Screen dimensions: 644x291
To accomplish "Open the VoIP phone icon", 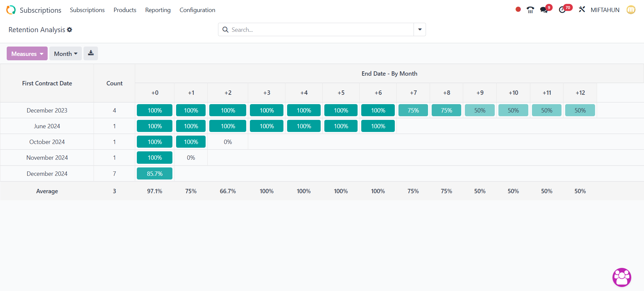I will 530,10.
